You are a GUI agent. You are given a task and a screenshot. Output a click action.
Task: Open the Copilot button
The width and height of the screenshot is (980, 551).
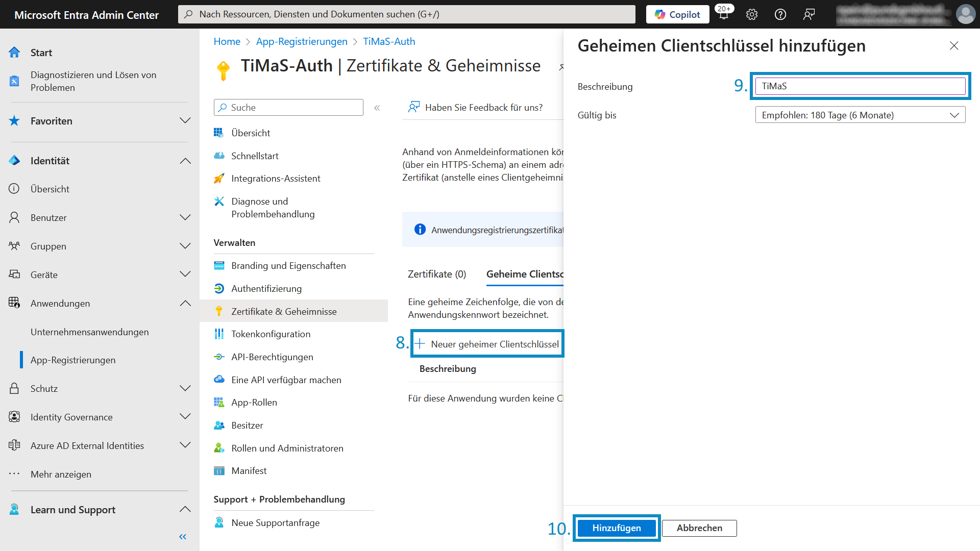click(677, 14)
